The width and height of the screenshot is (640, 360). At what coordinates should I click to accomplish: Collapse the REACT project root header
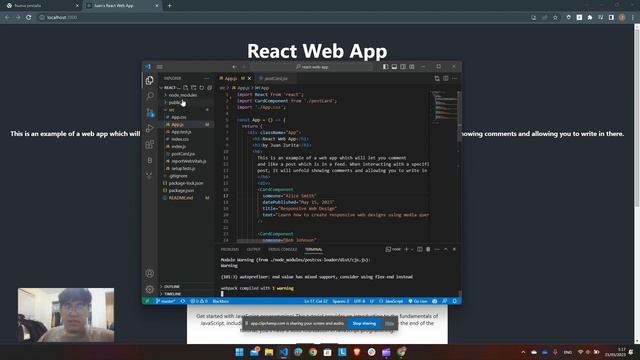click(170, 87)
